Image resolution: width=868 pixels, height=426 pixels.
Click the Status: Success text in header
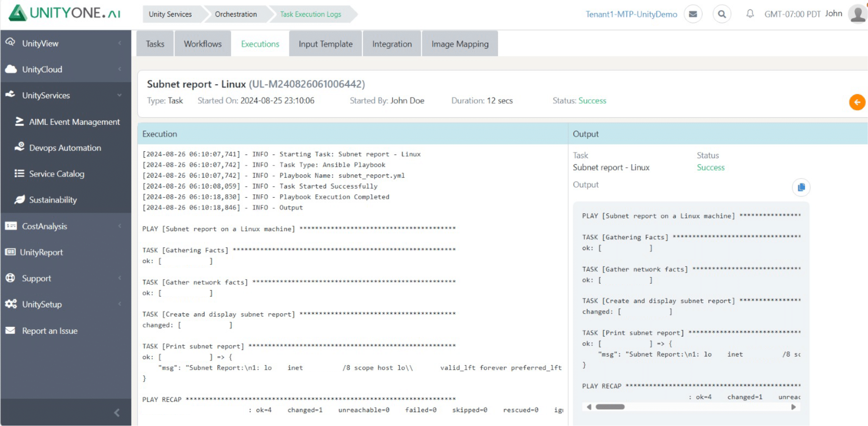pyautogui.click(x=579, y=101)
